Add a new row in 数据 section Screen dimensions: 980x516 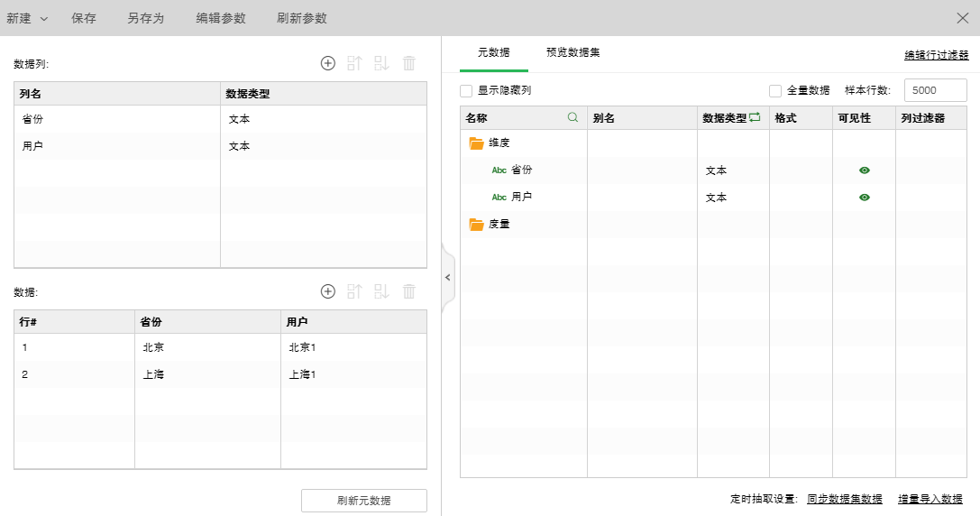tap(328, 291)
